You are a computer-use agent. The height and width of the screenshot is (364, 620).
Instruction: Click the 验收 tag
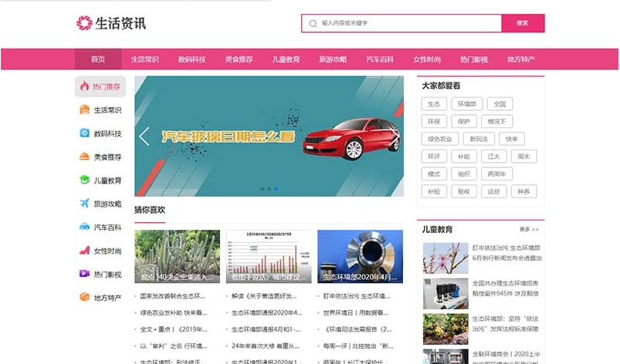pos(464,191)
